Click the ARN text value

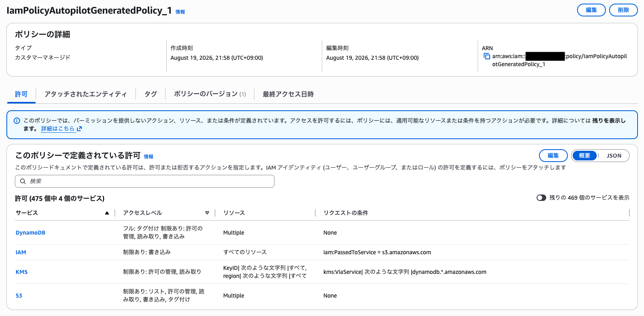[559, 60]
